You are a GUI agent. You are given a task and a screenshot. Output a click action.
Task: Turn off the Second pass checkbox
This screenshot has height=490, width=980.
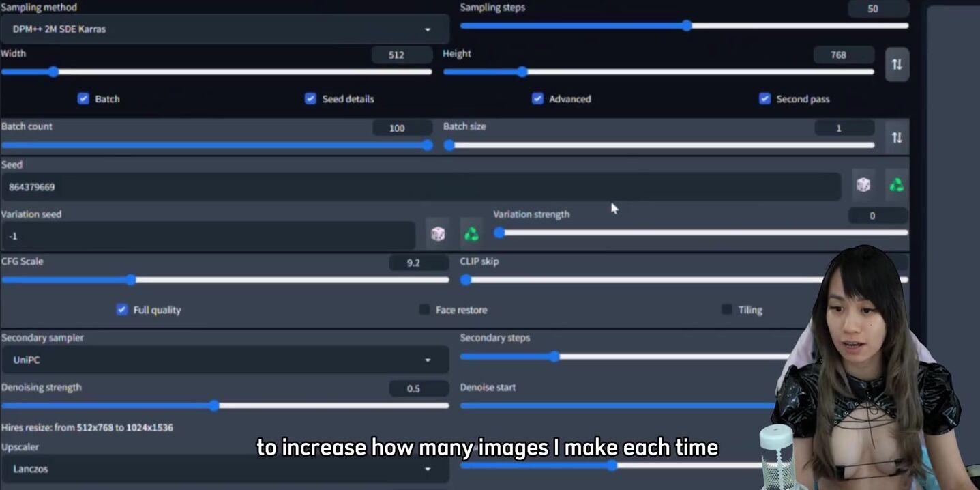point(764,99)
